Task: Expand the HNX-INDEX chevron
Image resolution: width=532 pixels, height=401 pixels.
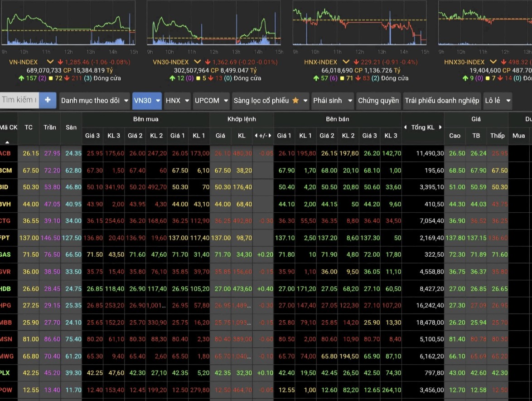Action: 346,62
